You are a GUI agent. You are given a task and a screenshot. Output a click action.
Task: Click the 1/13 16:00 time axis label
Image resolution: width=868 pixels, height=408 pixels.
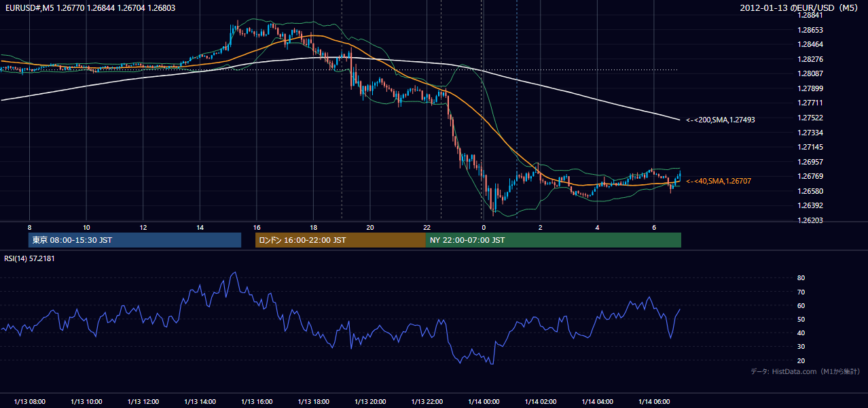point(257,402)
